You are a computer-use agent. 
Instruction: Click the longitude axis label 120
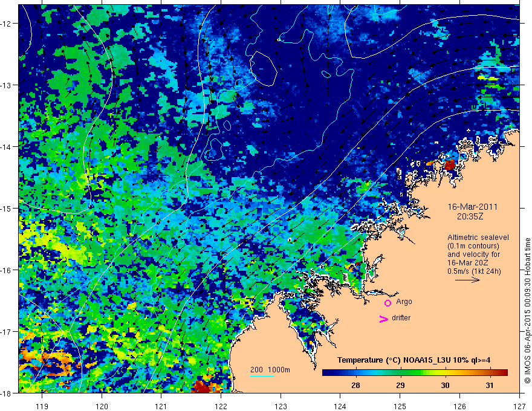[x=102, y=406]
